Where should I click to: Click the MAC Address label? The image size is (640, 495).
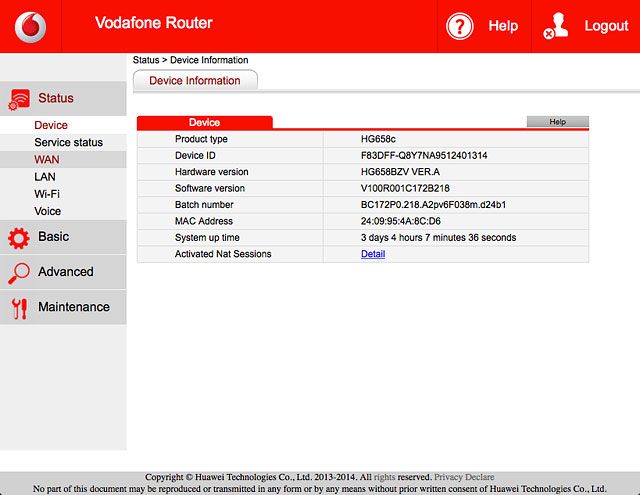click(204, 221)
